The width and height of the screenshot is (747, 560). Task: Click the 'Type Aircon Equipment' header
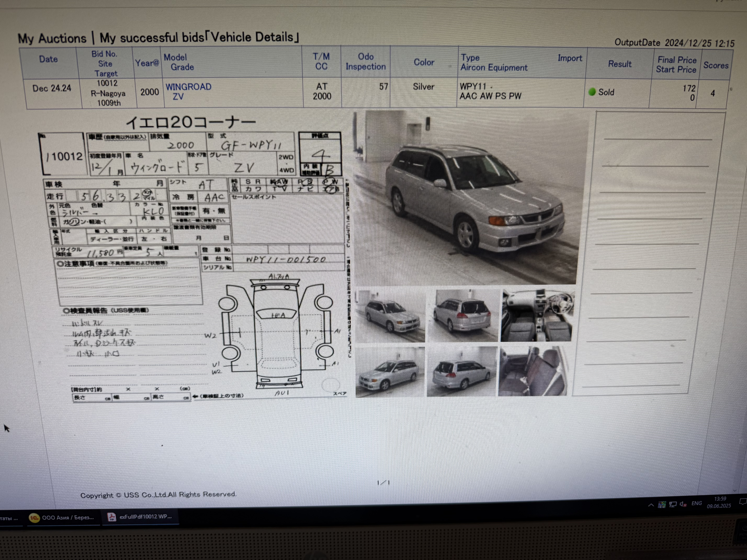pos(493,63)
